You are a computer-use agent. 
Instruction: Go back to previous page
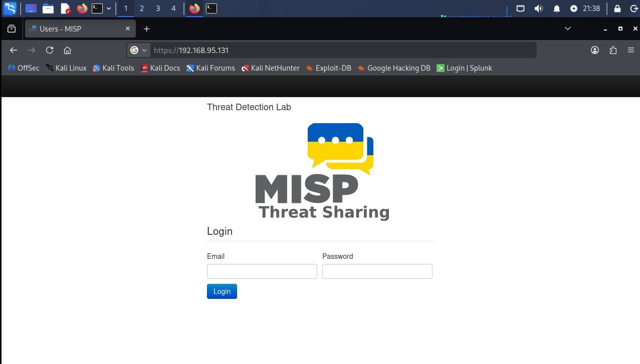point(14,50)
